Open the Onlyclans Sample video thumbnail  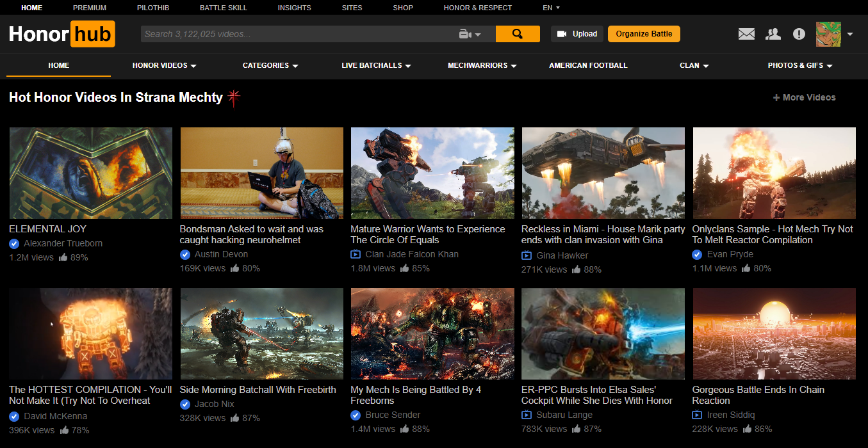(774, 173)
